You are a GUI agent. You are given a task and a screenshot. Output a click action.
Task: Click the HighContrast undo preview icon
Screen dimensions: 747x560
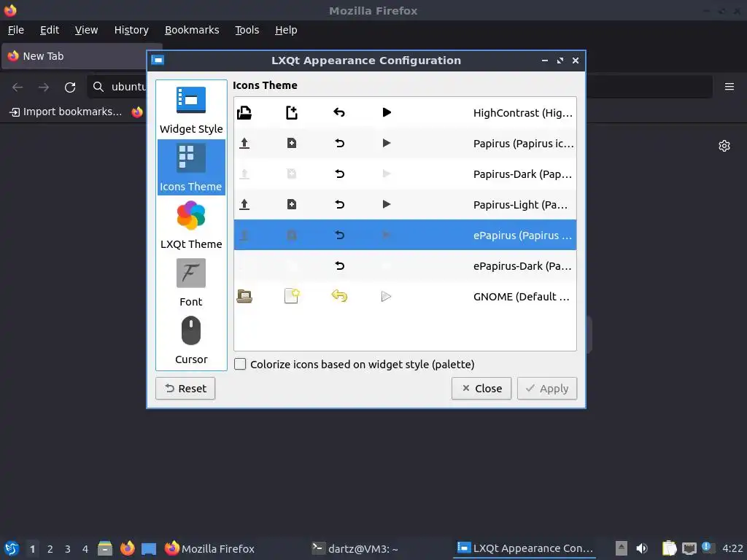pos(339,113)
